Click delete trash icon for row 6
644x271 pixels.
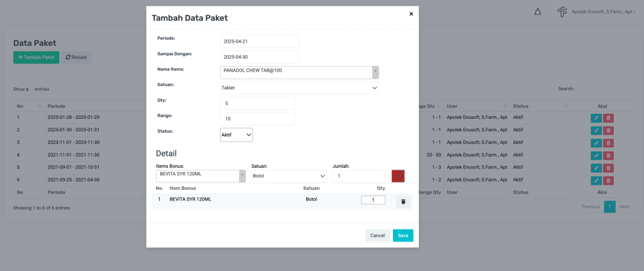pyautogui.click(x=608, y=180)
